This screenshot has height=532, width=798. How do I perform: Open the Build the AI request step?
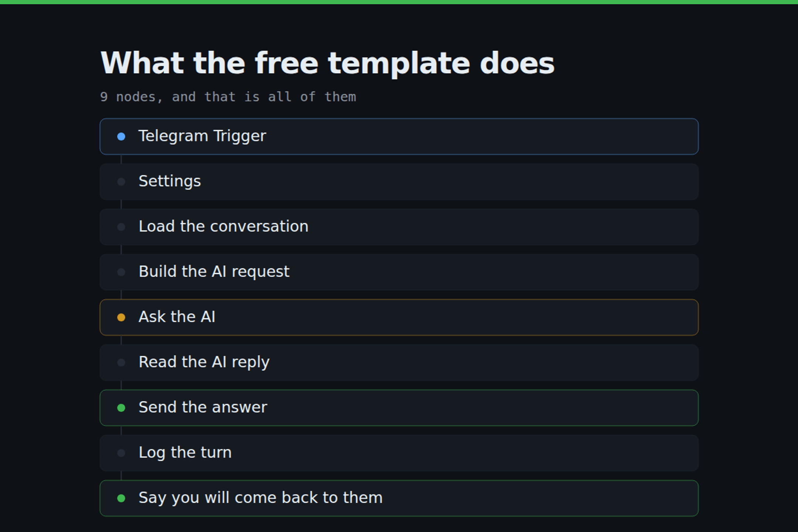[399, 272]
